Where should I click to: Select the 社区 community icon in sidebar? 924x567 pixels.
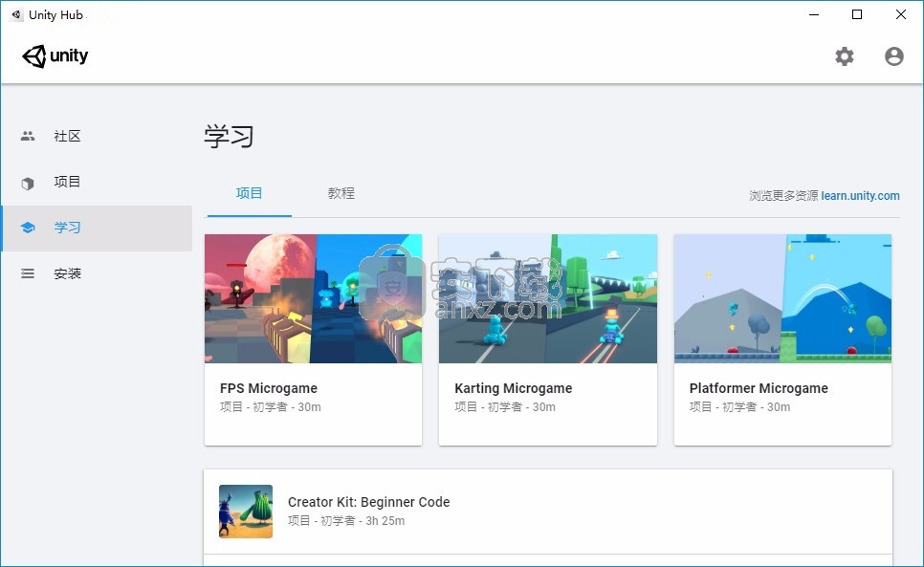click(x=27, y=136)
